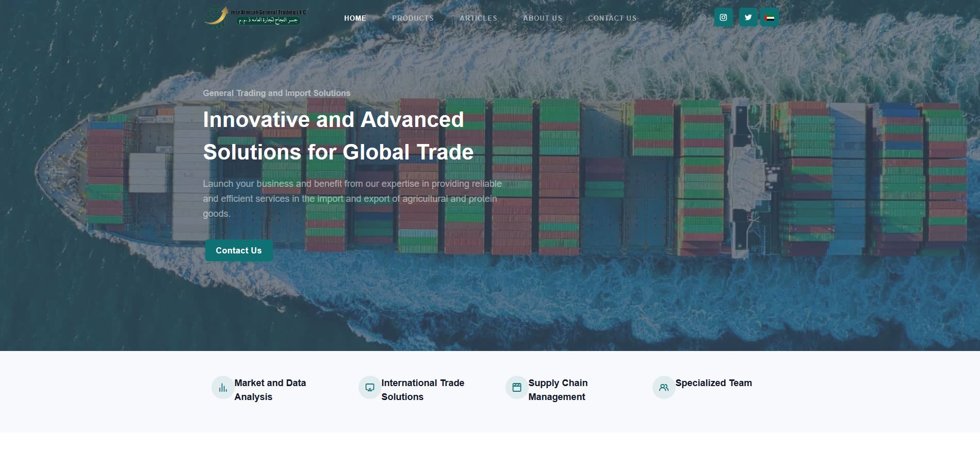
Task: Click the Specialized Team people icon
Action: [664, 388]
